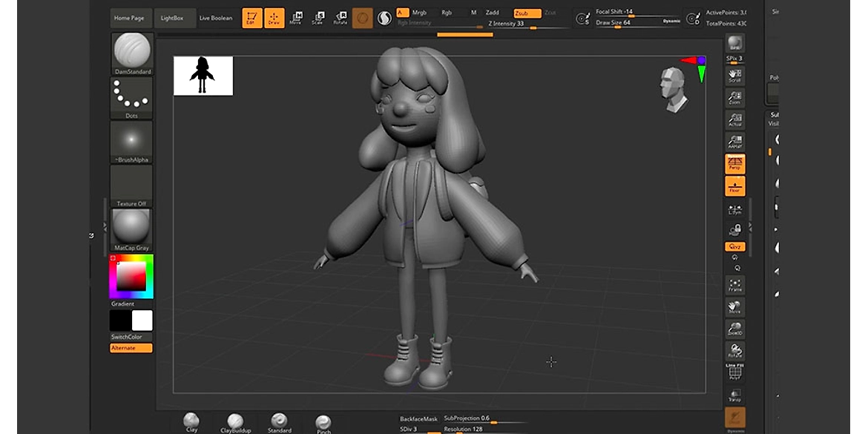Click the BPR render icon

click(x=734, y=43)
